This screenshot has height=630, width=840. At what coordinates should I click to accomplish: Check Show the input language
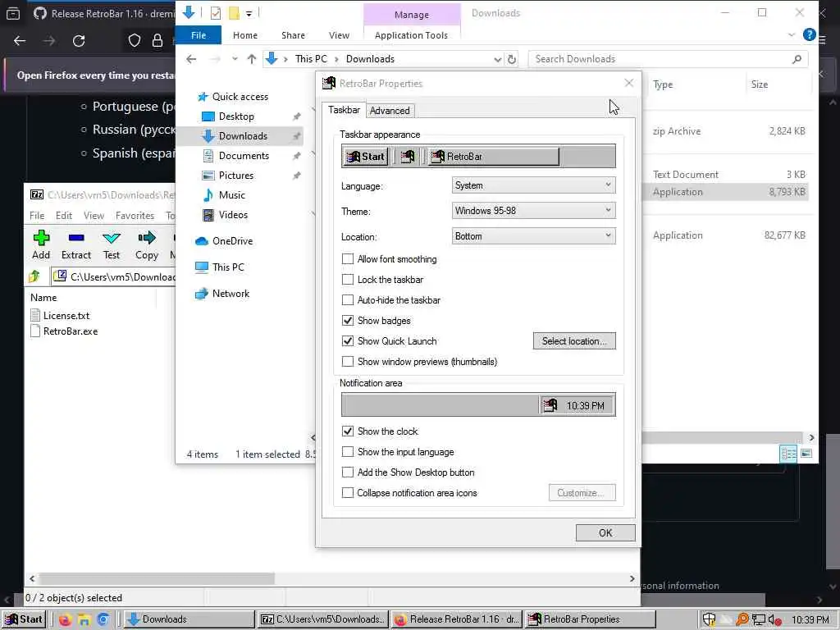point(348,452)
